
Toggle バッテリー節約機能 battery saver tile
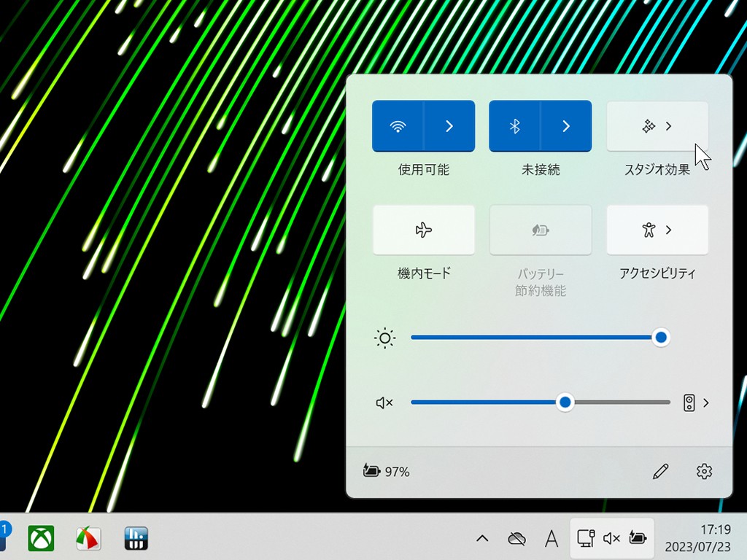(541, 230)
